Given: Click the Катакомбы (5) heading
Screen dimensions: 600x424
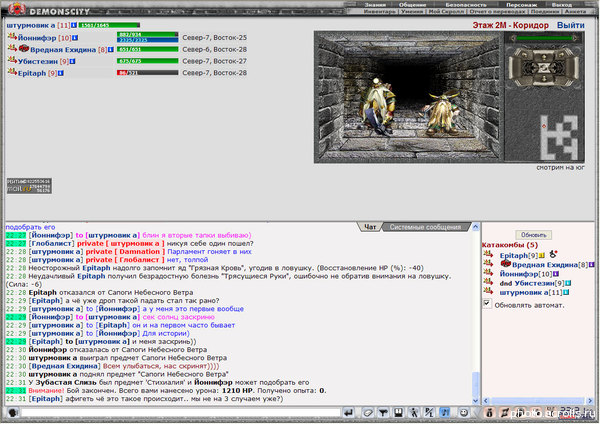Looking at the screenshot, I should (509, 245).
